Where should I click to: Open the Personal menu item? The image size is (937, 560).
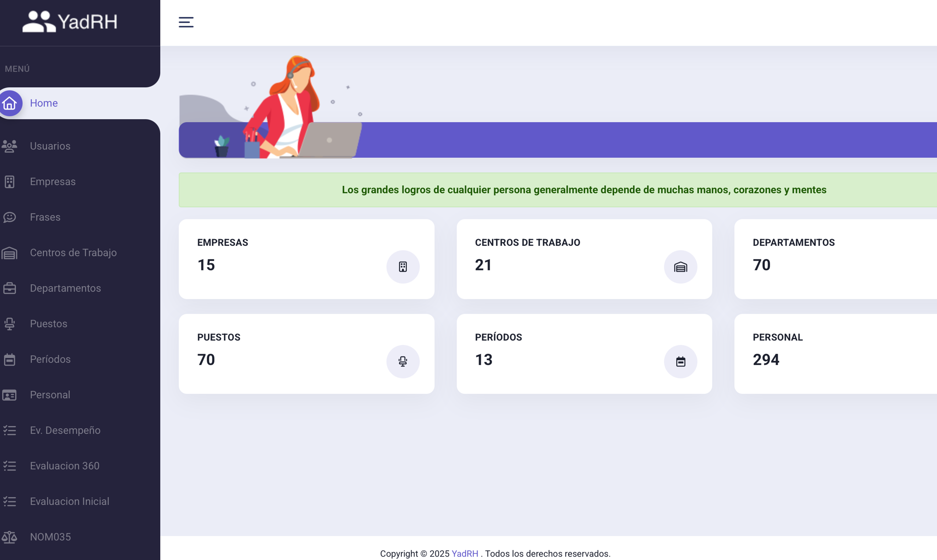tap(50, 395)
